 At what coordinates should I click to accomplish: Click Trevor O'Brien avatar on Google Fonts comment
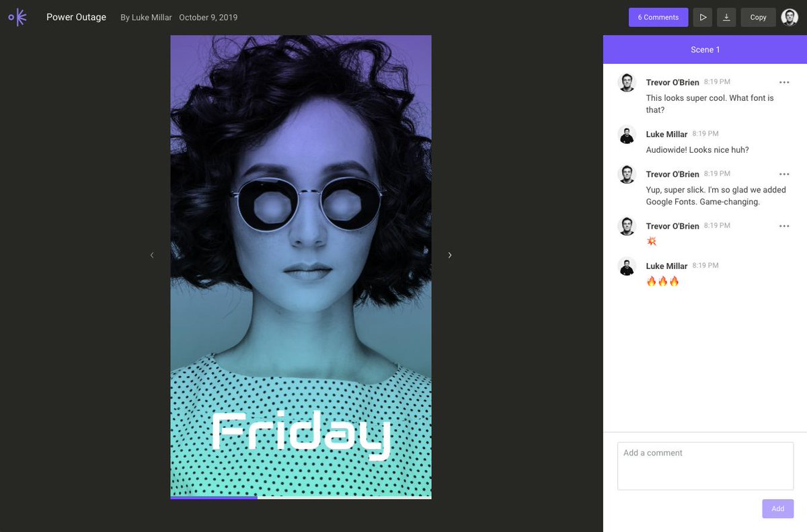pos(627,175)
